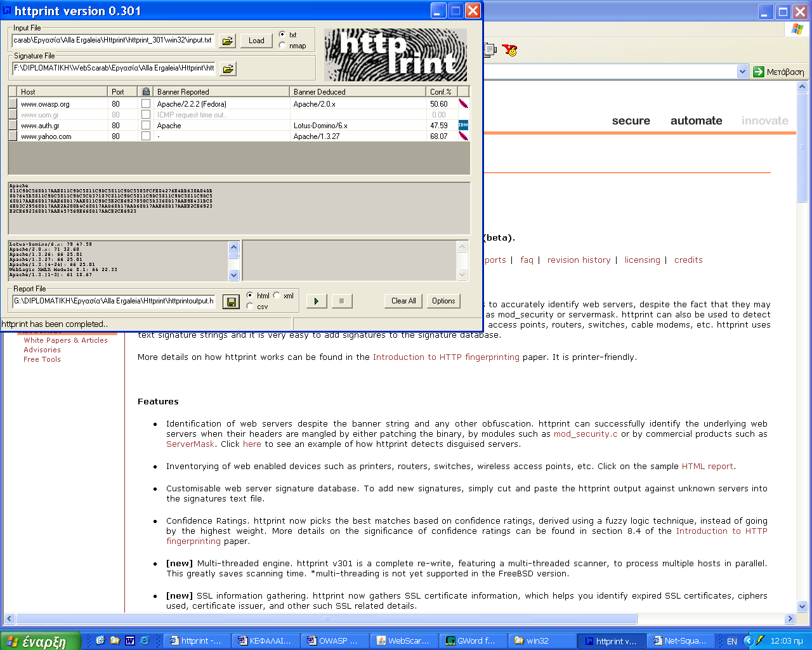812x650 pixels.
Task: Open the secure tab on website
Action: (631, 121)
